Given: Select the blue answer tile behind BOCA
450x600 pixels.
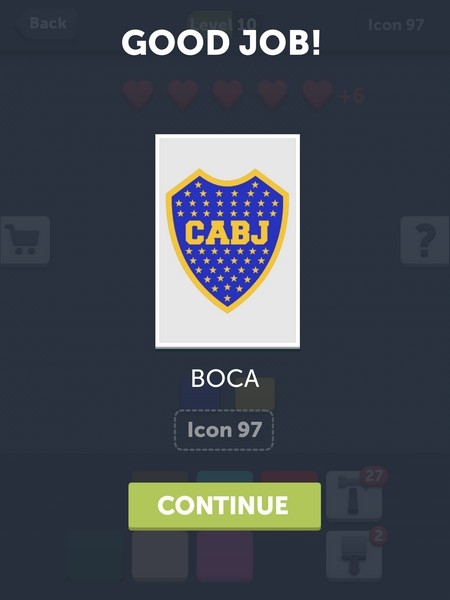Looking at the screenshot, I should [200, 394].
